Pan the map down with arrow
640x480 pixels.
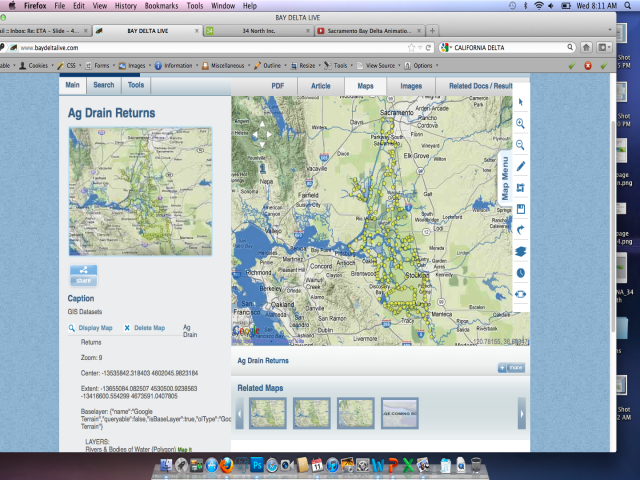[262, 144]
